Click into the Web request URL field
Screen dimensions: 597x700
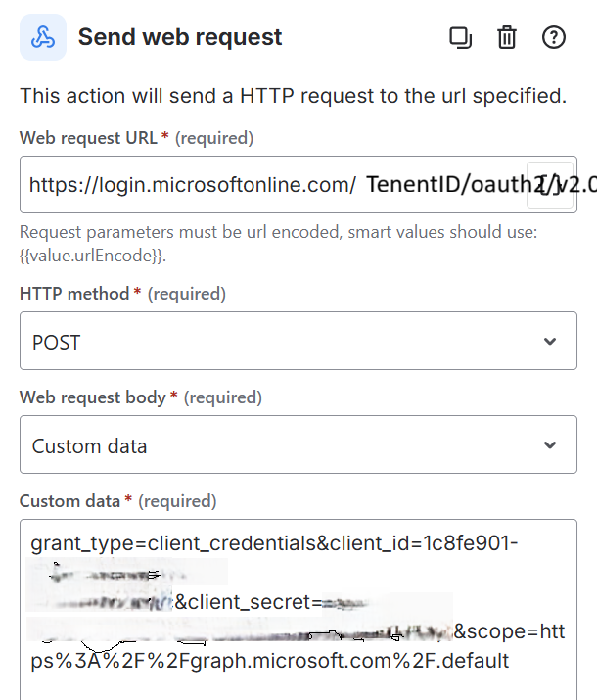196,184
